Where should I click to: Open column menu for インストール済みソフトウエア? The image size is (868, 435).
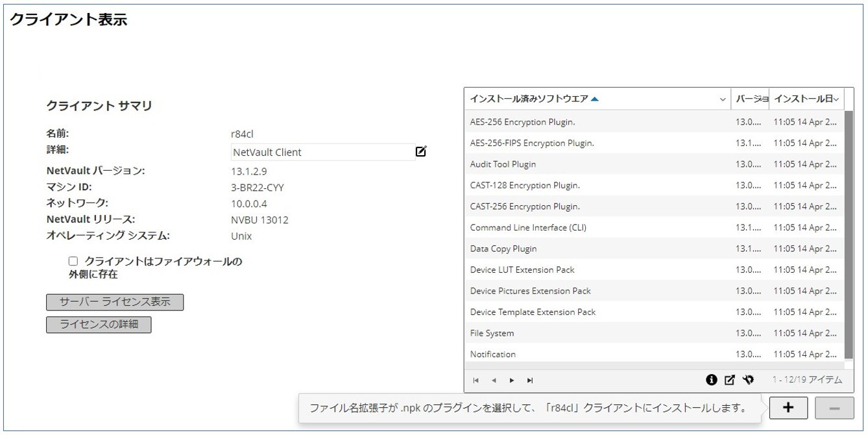click(723, 99)
